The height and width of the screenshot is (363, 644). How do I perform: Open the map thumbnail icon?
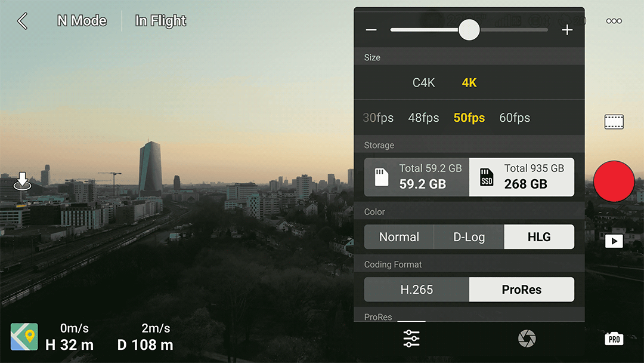[x=24, y=337]
